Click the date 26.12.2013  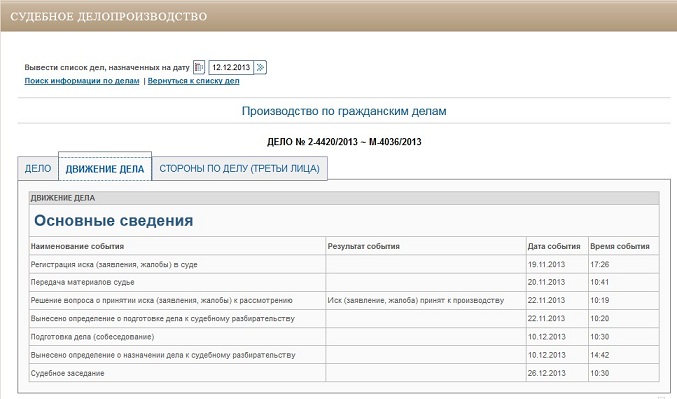click(546, 373)
